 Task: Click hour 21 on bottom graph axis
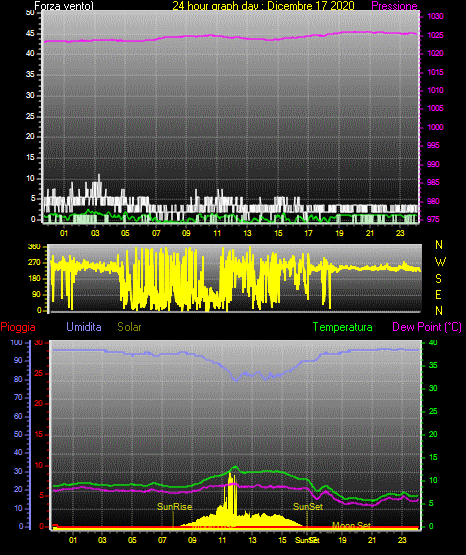[x=372, y=540]
